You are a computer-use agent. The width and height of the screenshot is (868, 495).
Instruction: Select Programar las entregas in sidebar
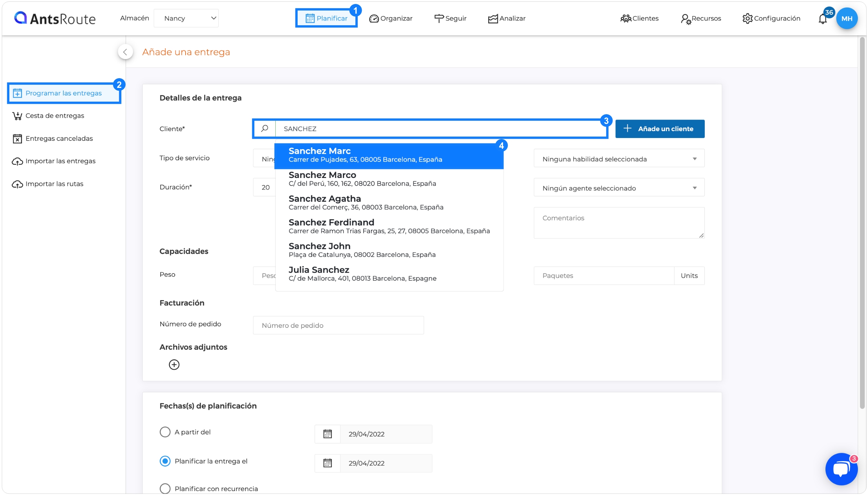pyautogui.click(x=64, y=93)
